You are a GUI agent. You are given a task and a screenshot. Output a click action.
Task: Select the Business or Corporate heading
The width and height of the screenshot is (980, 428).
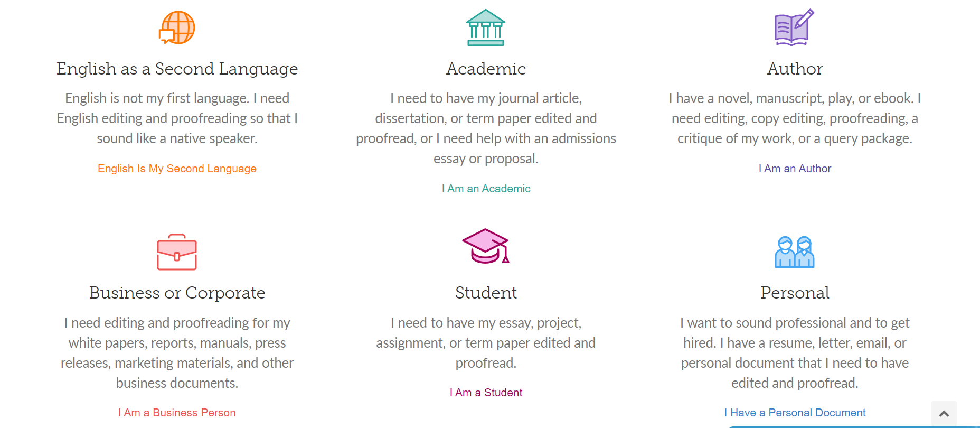(177, 293)
